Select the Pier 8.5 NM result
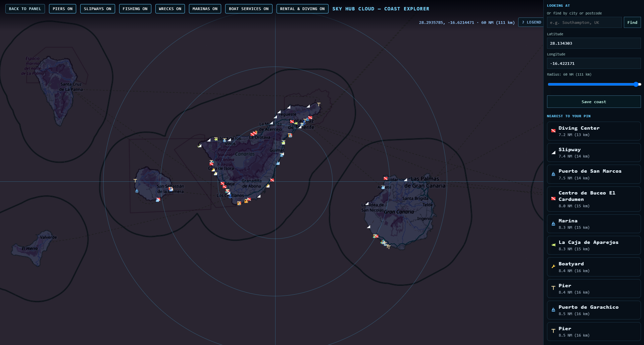This screenshot has width=644, height=345. [x=594, y=332]
